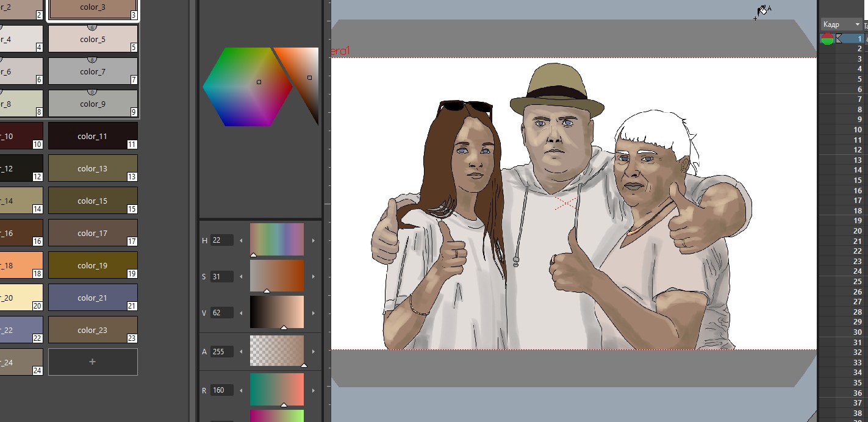Decrease alpha with A left arrow

click(242, 351)
